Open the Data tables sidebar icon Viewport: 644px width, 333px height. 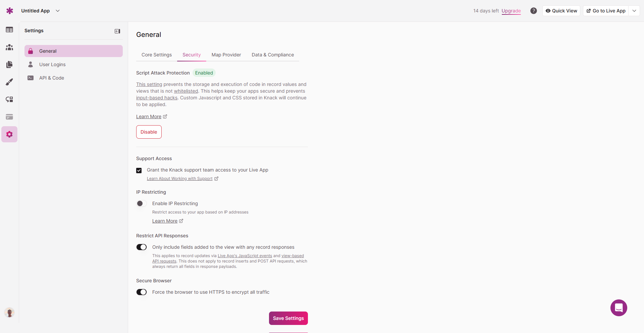(x=9, y=30)
